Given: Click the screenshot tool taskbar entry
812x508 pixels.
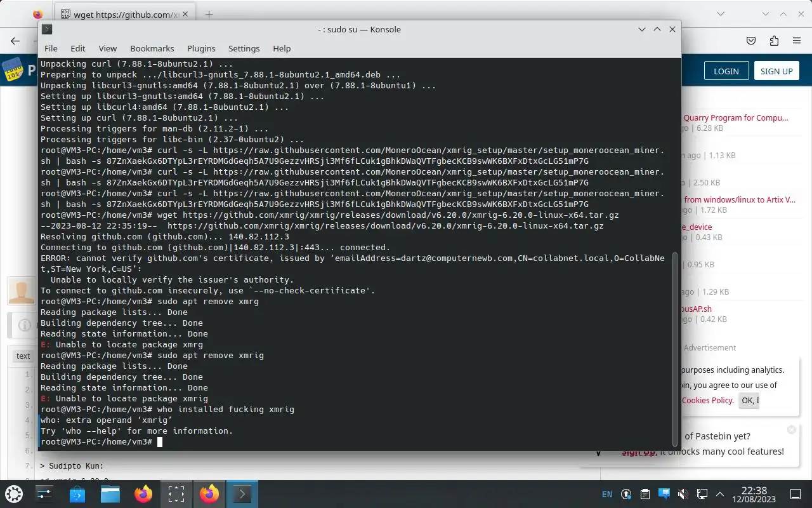Looking at the screenshot, I should tap(176, 493).
